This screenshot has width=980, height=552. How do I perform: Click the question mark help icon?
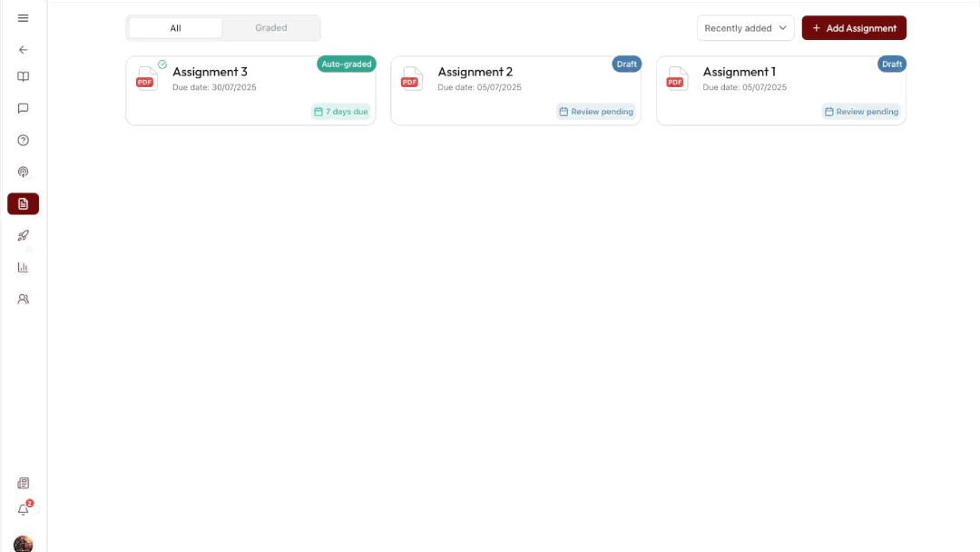pos(24,140)
